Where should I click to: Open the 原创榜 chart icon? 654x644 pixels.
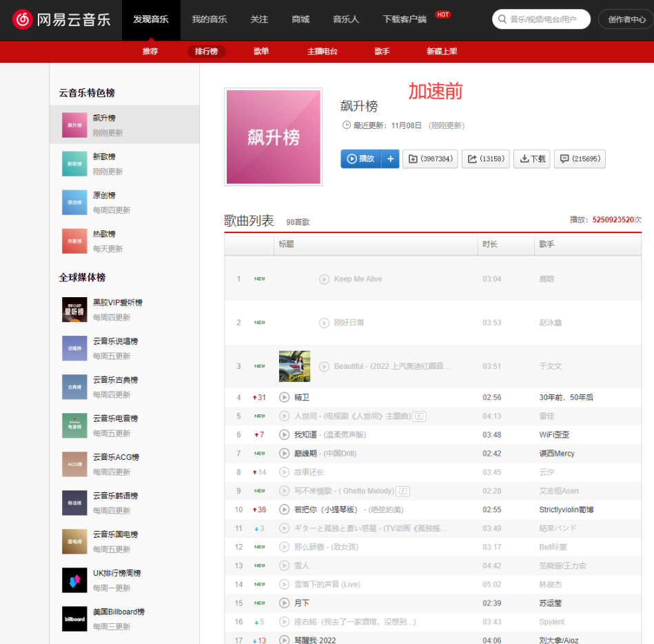(x=74, y=203)
